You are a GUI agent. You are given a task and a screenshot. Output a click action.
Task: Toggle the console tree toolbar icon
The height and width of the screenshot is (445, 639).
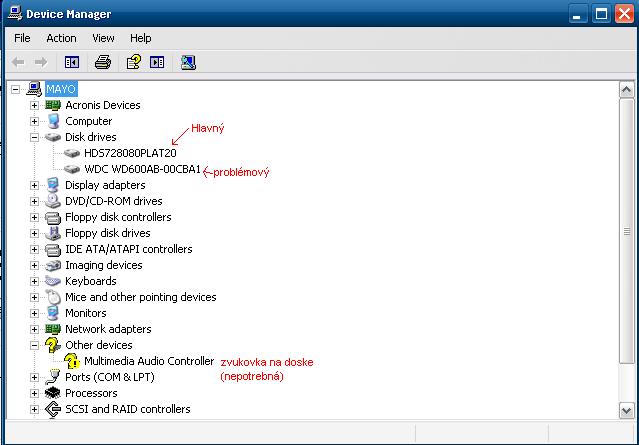pyautogui.click(x=72, y=62)
